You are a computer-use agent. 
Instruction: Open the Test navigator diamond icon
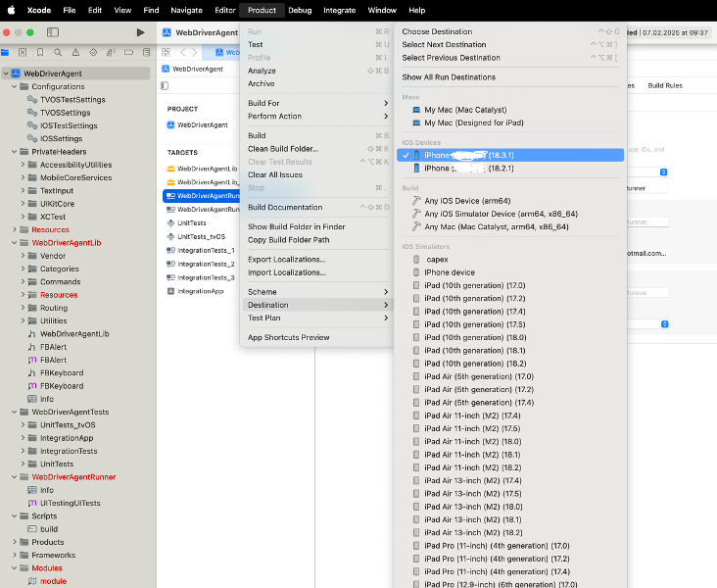click(x=93, y=53)
